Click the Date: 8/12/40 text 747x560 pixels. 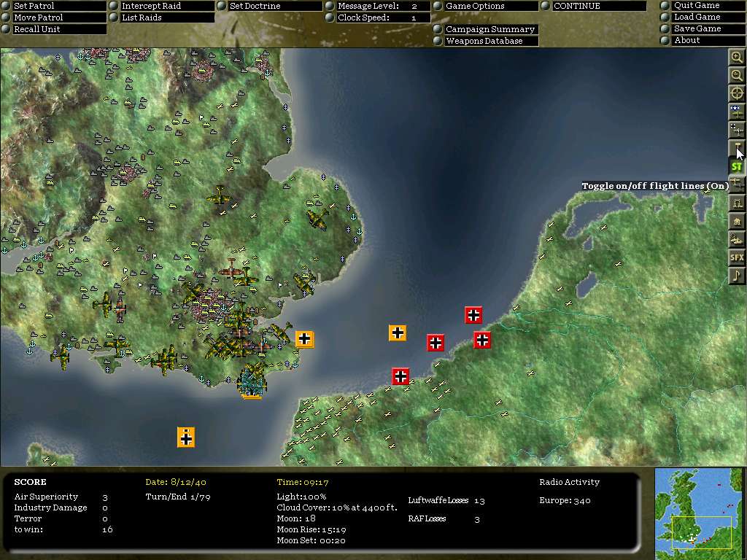176,482
